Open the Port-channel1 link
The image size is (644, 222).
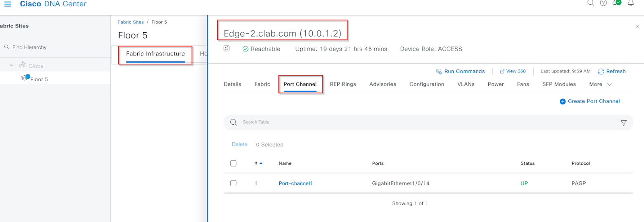tap(295, 183)
